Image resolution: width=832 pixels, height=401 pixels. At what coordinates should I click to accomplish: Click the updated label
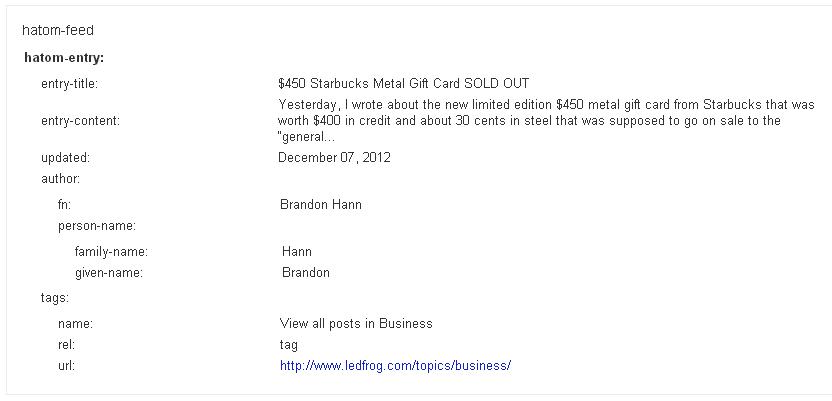(x=66, y=158)
